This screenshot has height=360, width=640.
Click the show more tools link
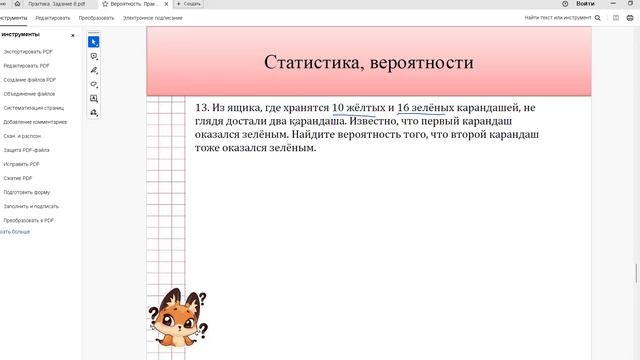point(15,232)
